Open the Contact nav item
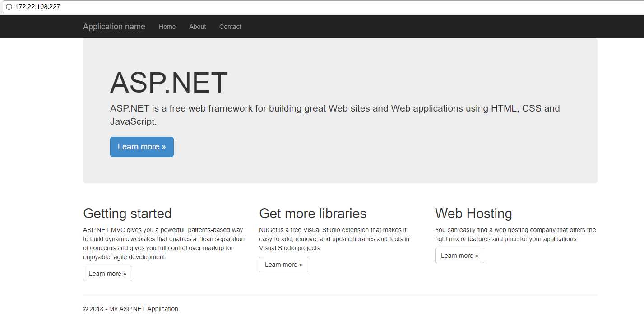The image size is (644, 326). tap(230, 27)
